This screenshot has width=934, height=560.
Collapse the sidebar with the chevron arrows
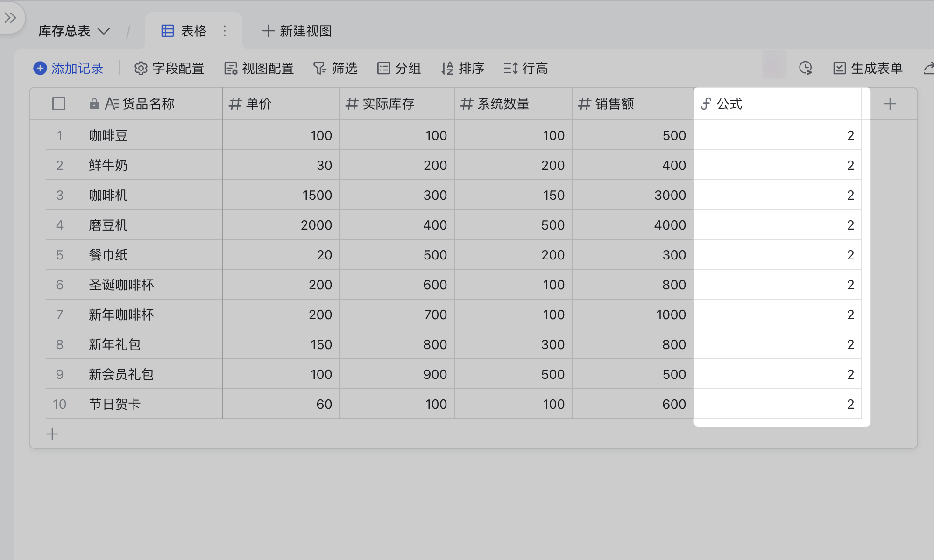(x=10, y=18)
